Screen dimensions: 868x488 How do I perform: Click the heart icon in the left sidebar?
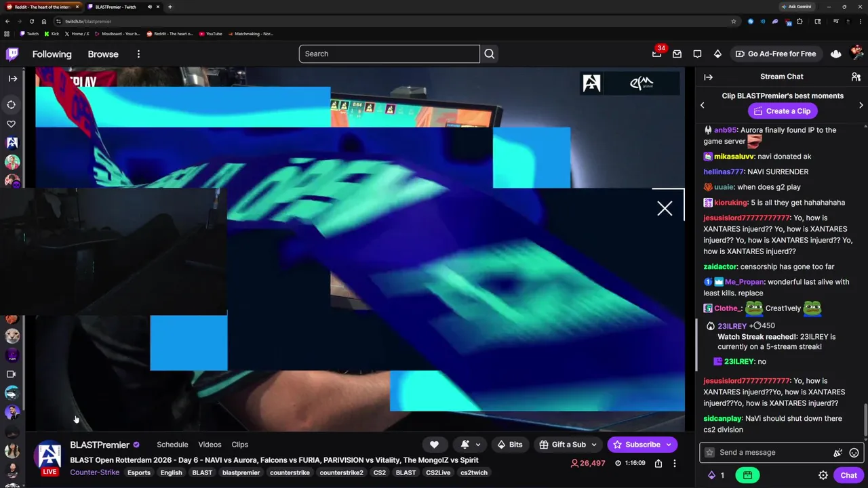point(12,124)
